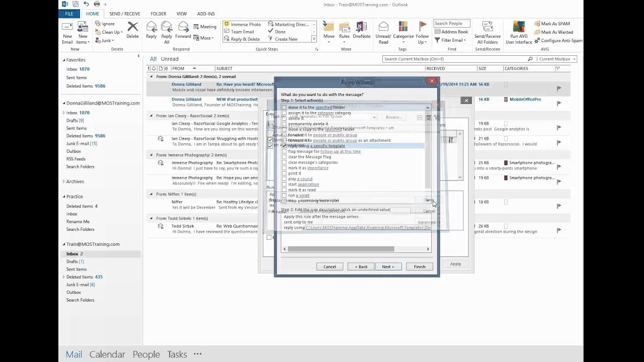Expand the Quick Steps gallery

[x=314, y=39]
